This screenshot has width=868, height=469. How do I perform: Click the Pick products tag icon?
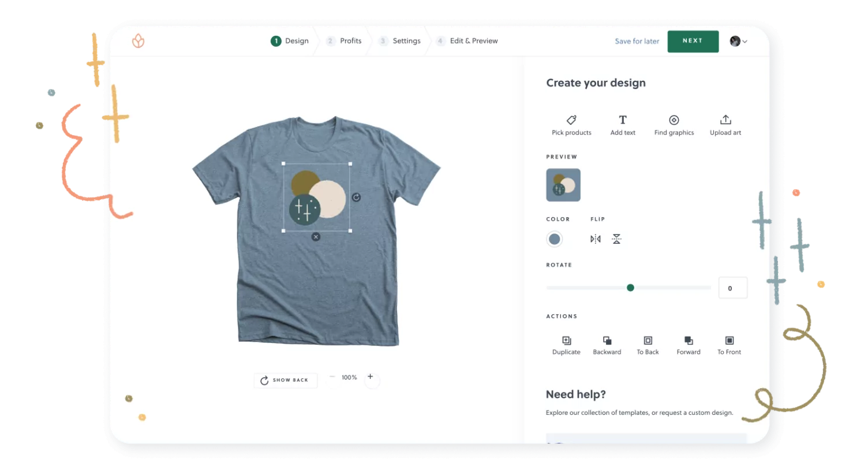click(571, 120)
